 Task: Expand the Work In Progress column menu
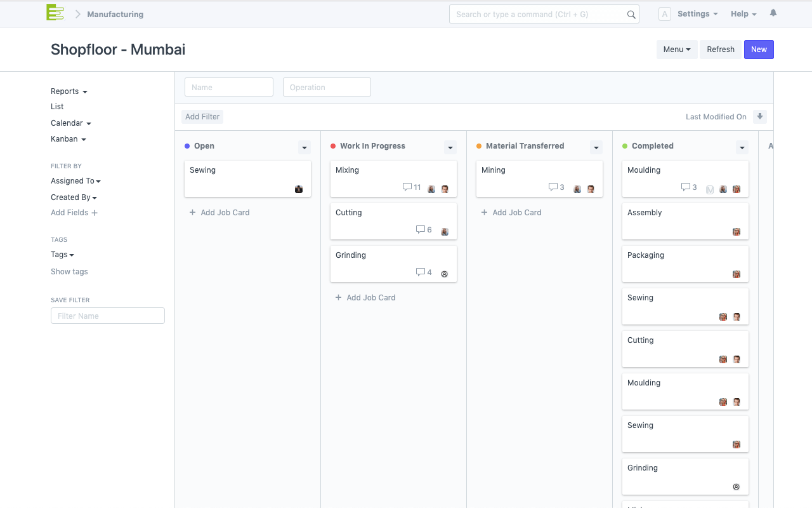450,147
